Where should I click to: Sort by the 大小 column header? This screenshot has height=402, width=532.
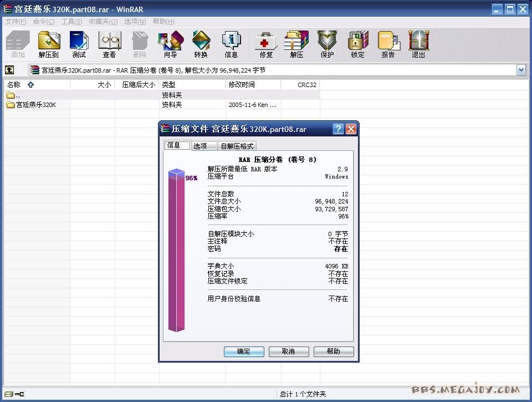[93, 84]
